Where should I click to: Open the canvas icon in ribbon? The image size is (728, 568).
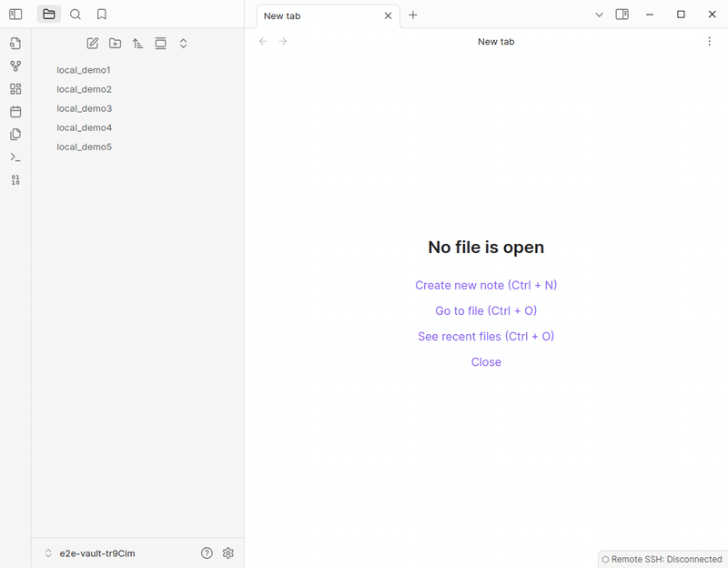15,88
